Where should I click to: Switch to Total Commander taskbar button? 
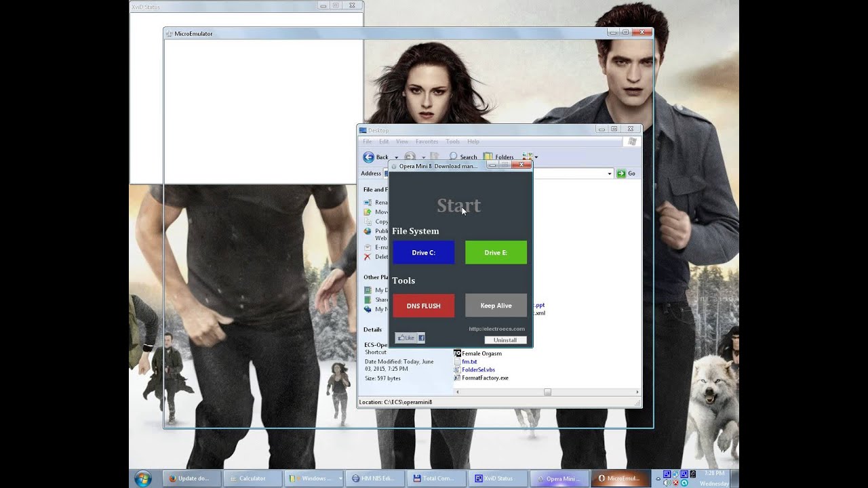point(437,478)
